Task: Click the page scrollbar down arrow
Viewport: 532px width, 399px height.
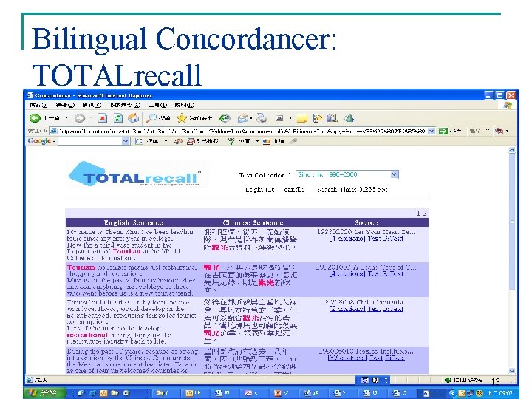Action: [512, 370]
